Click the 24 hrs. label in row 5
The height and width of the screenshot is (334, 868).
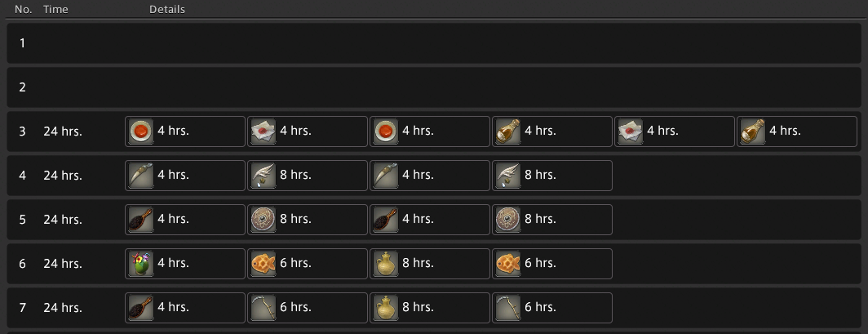click(x=63, y=219)
